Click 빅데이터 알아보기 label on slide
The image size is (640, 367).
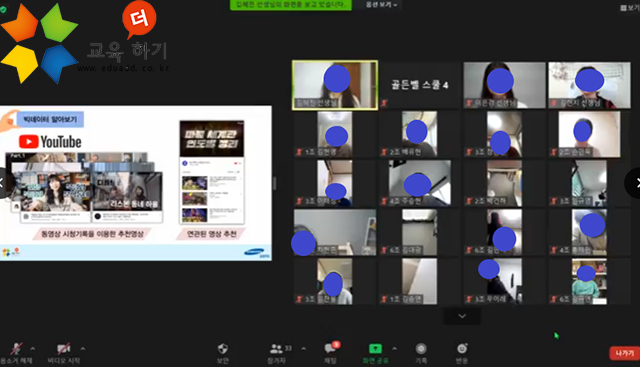(x=50, y=119)
